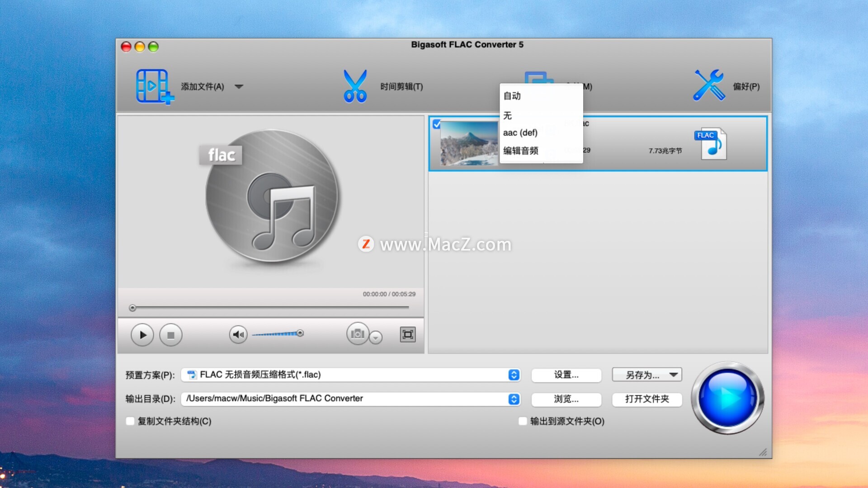Play the audio preview

click(x=142, y=335)
